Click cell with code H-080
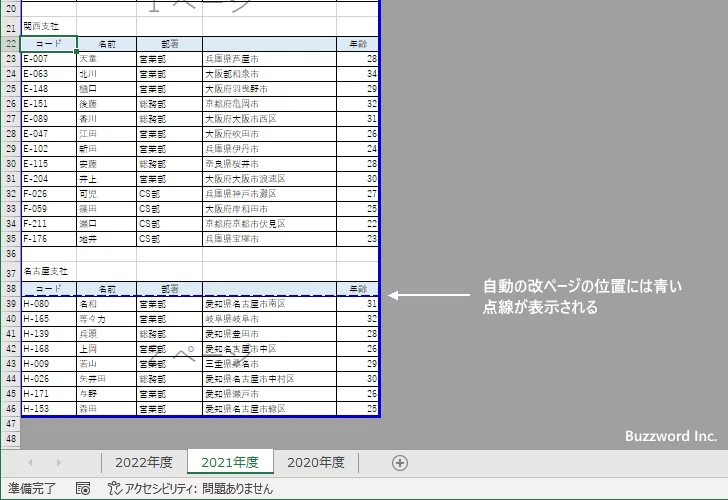Image resolution: width=728 pixels, height=500 pixels. point(49,304)
